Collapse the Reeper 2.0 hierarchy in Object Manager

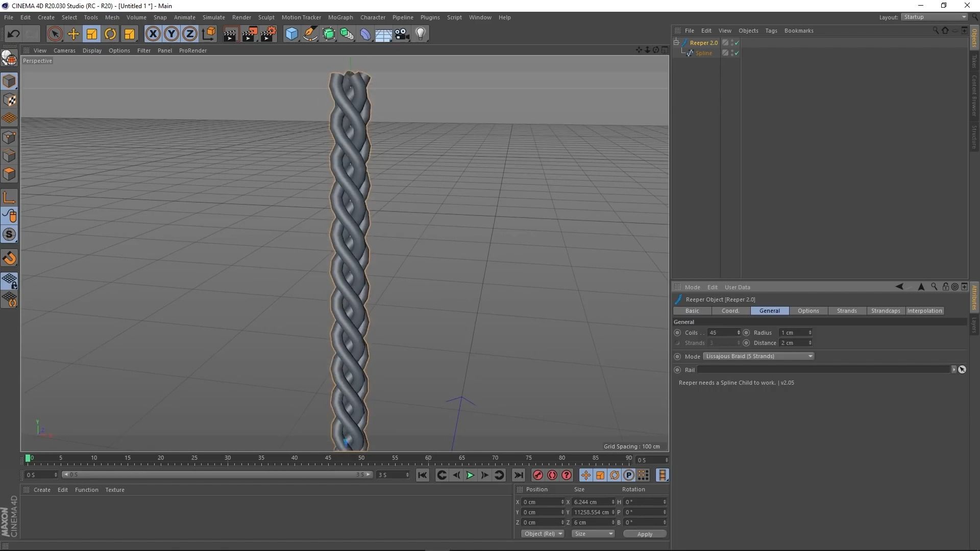pos(676,42)
